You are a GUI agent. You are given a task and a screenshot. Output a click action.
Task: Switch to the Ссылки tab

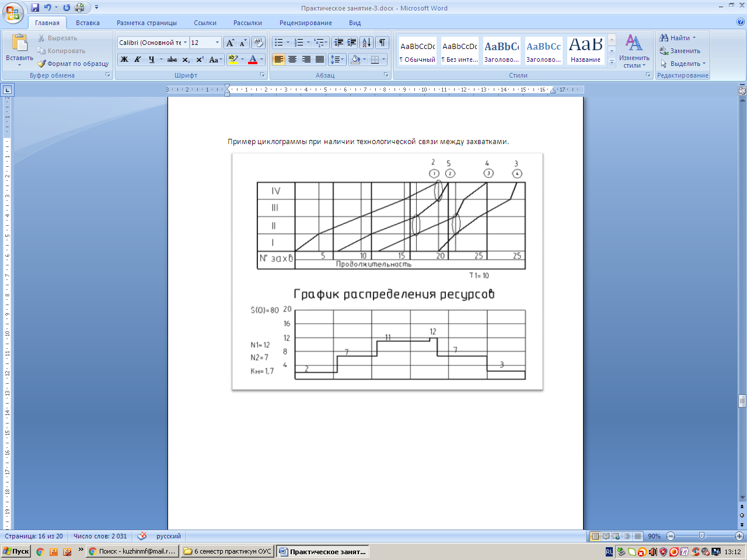pyautogui.click(x=205, y=23)
